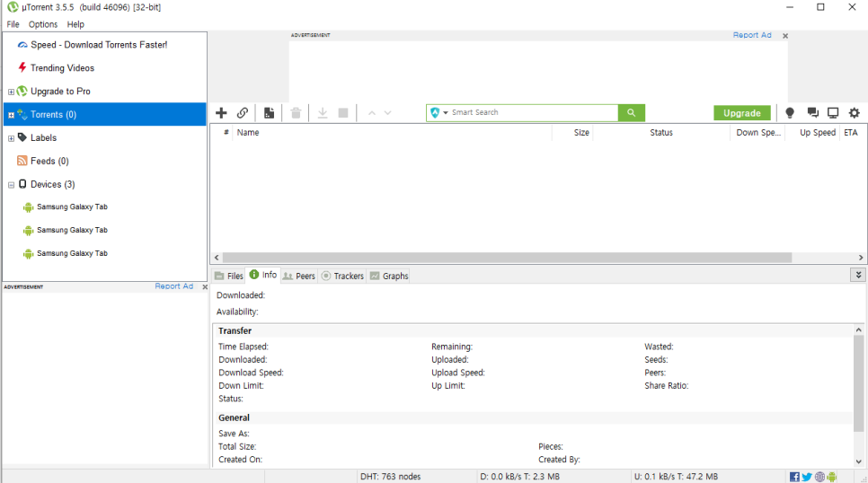Image resolution: width=868 pixels, height=483 pixels.
Task: Expand the Upgrade to Pro node
Action: pyautogui.click(x=11, y=92)
